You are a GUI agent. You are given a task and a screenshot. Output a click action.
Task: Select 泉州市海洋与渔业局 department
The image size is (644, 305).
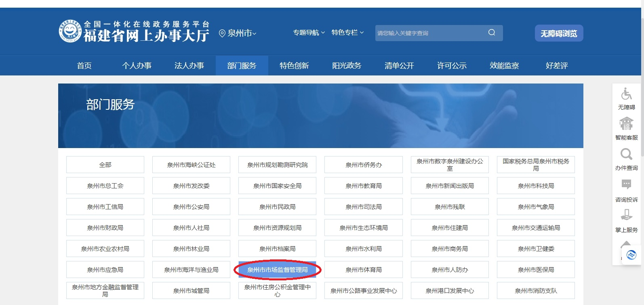click(191, 269)
